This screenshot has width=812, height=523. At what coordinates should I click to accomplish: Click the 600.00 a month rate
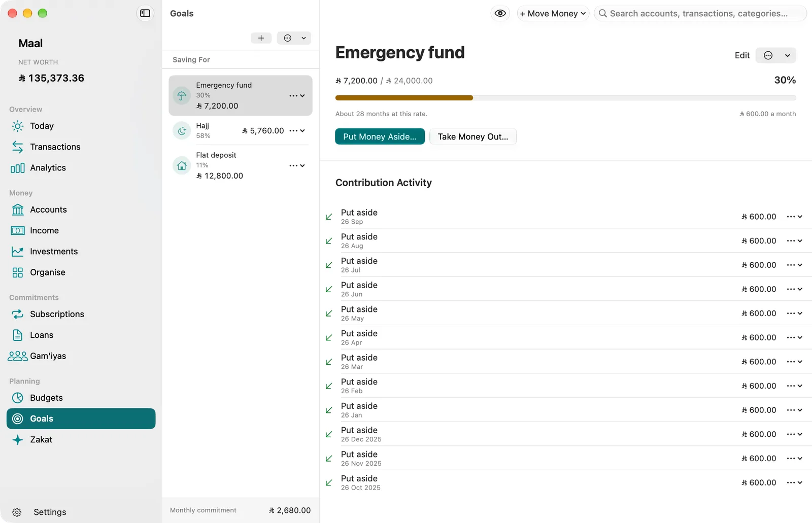(x=767, y=114)
